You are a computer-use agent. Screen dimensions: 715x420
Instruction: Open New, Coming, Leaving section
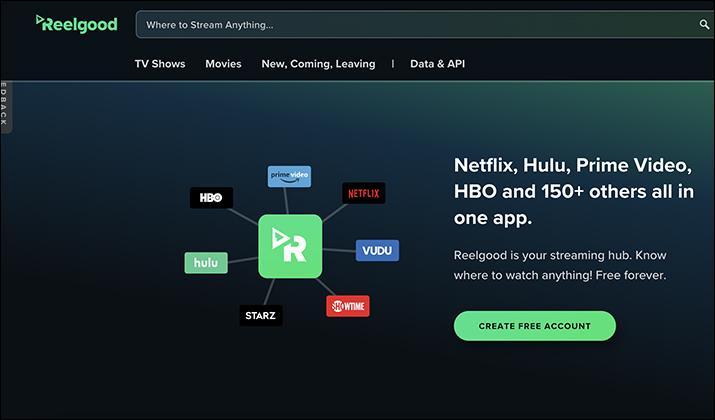[x=318, y=64]
